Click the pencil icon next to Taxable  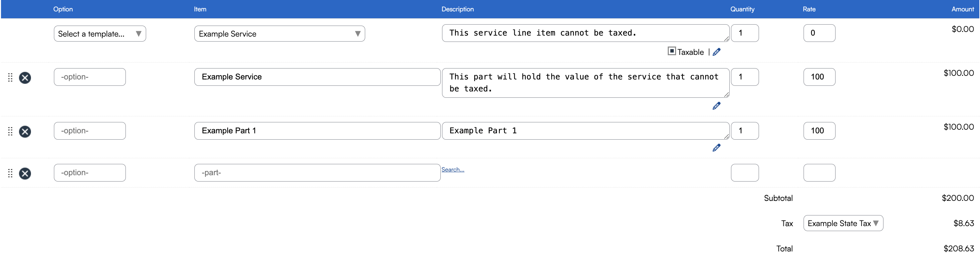pyautogui.click(x=716, y=52)
